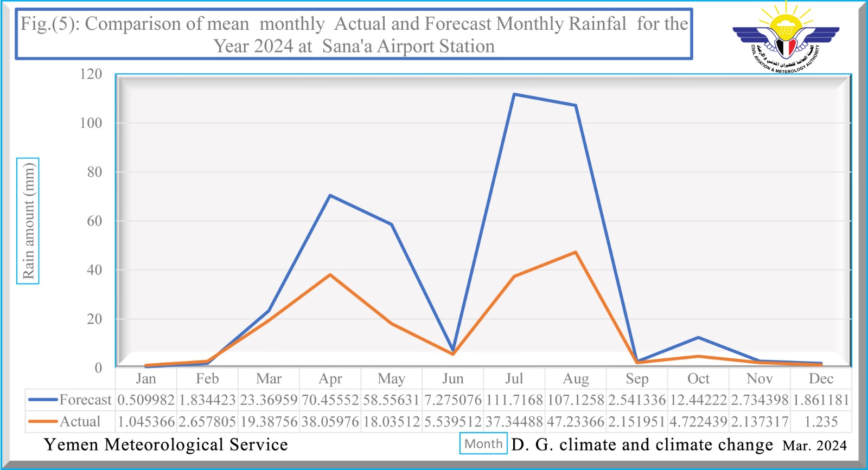Click Actual value 2.151951 for Sep
This screenshot has height=470, width=868.
637,422
